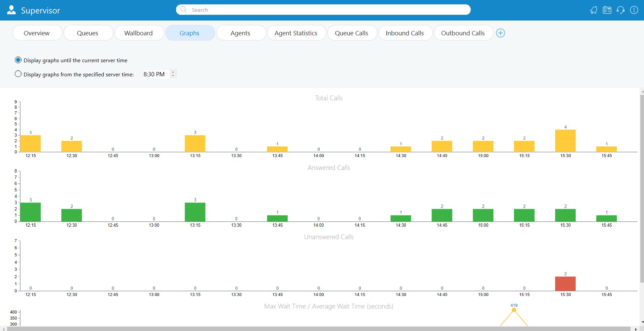644x331 pixels.
Task: Click the Unanswered Calls chart title
Action: (329, 237)
